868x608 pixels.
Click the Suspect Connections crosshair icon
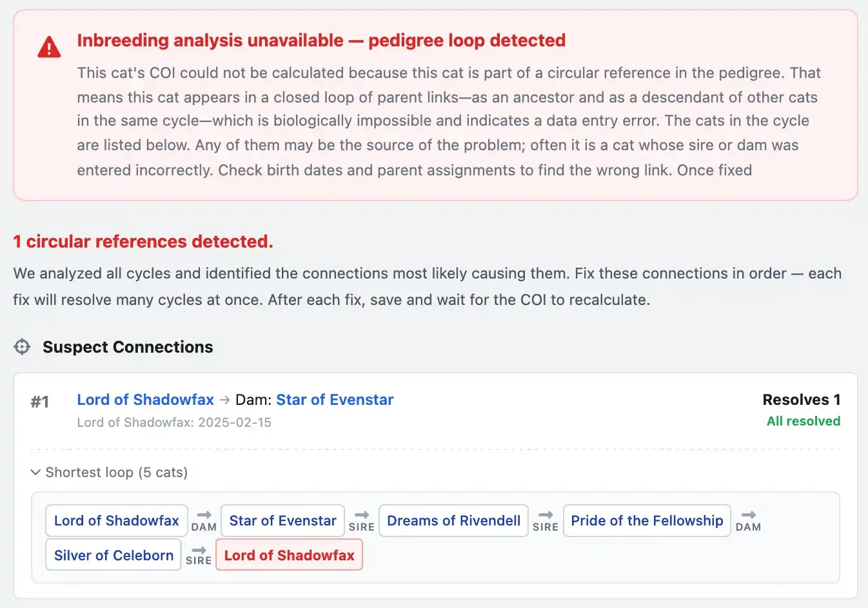coord(21,346)
